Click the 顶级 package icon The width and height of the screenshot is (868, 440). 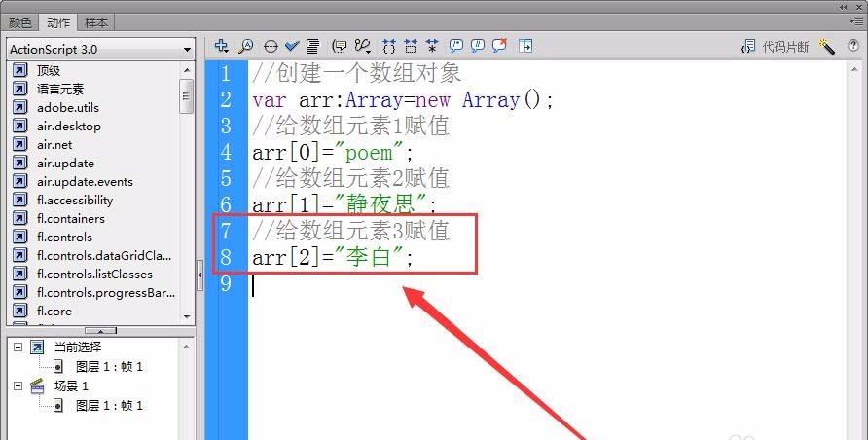[19, 70]
